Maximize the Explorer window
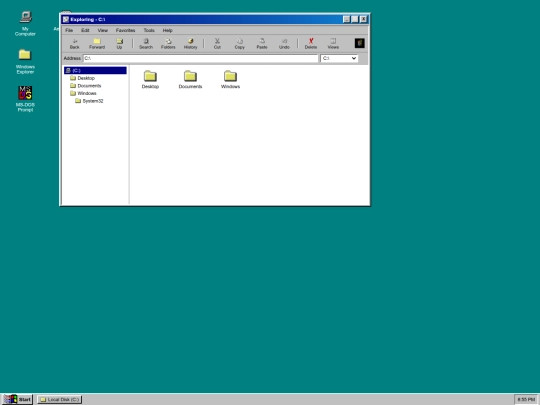Image resolution: width=540 pixels, height=405 pixels. tap(355, 19)
